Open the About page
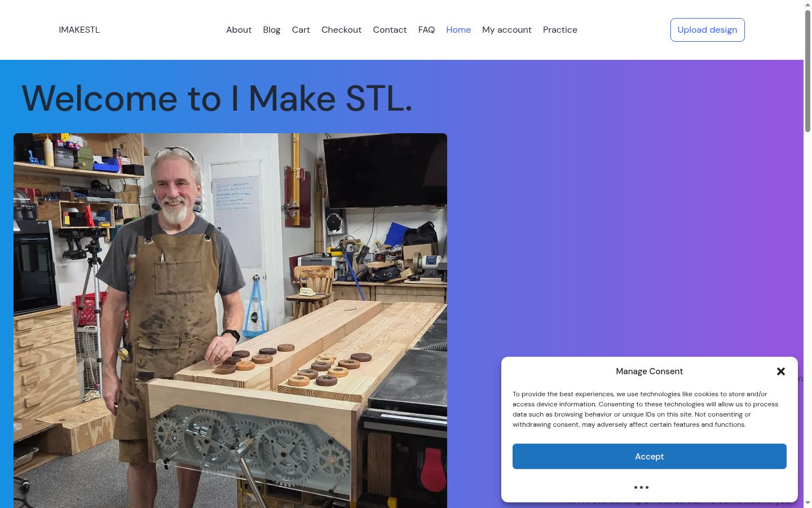The image size is (812, 508). click(x=239, y=30)
